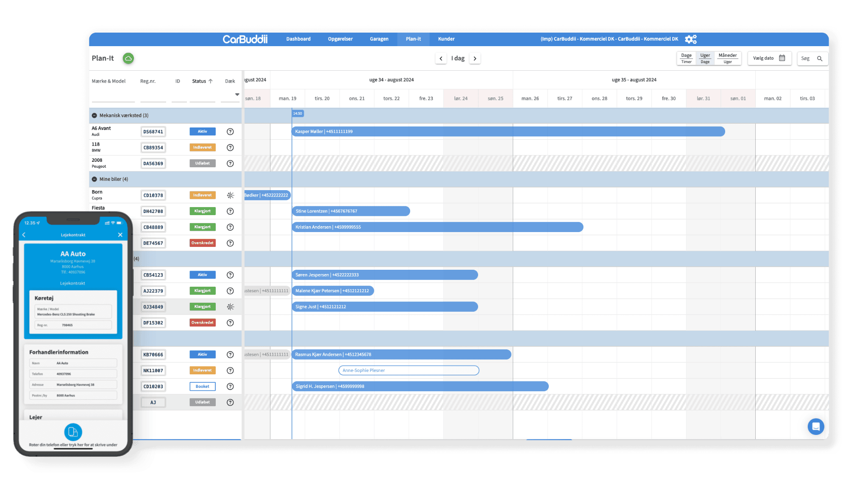
Task: Open the Dæk filter dropdown arrow
Action: [237, 94]
